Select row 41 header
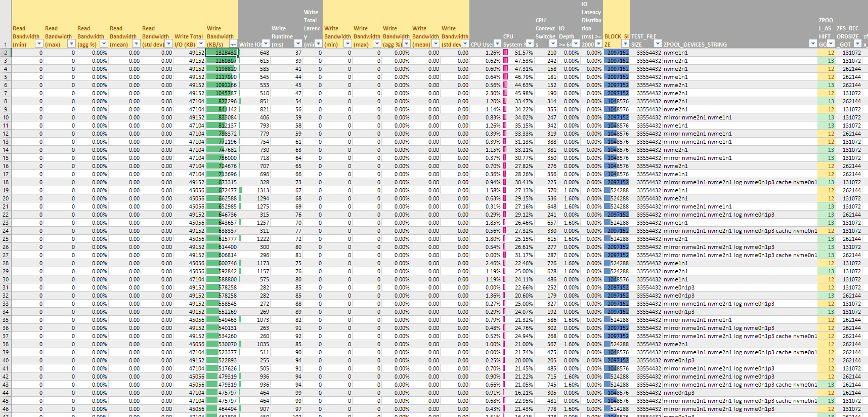This screenshot has width=868, height=417. [x=6, y=368]
